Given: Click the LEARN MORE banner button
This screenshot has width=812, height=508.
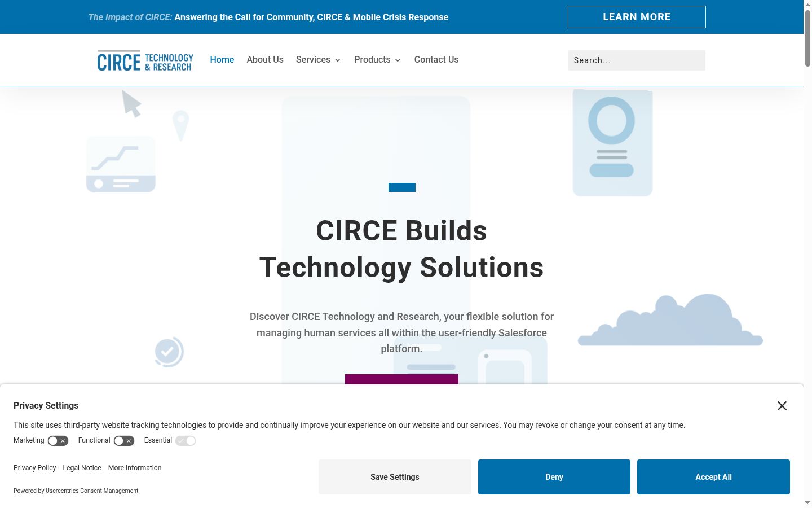Looking at the screenshot, I should tap(637, 17).
